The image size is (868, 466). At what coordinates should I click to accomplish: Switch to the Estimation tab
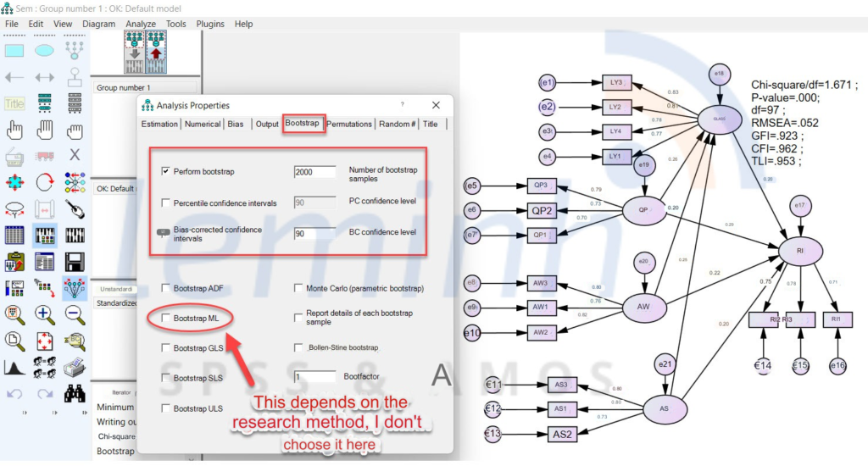[161, 124]
